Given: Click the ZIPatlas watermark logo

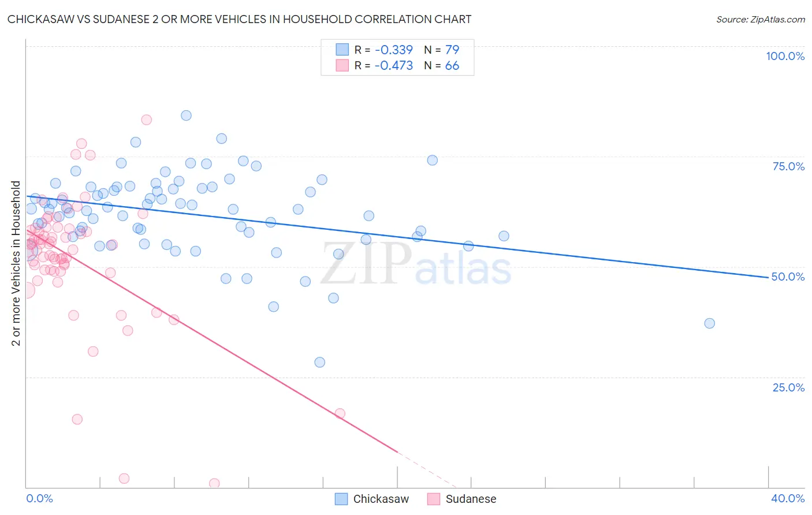Looking at the screenshot, I should coord(416,264).
